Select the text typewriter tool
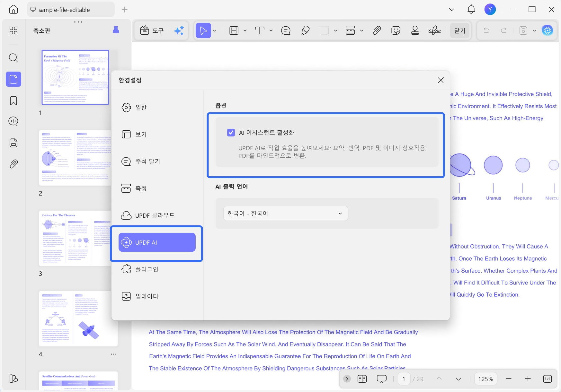 (x=260, y=30)
